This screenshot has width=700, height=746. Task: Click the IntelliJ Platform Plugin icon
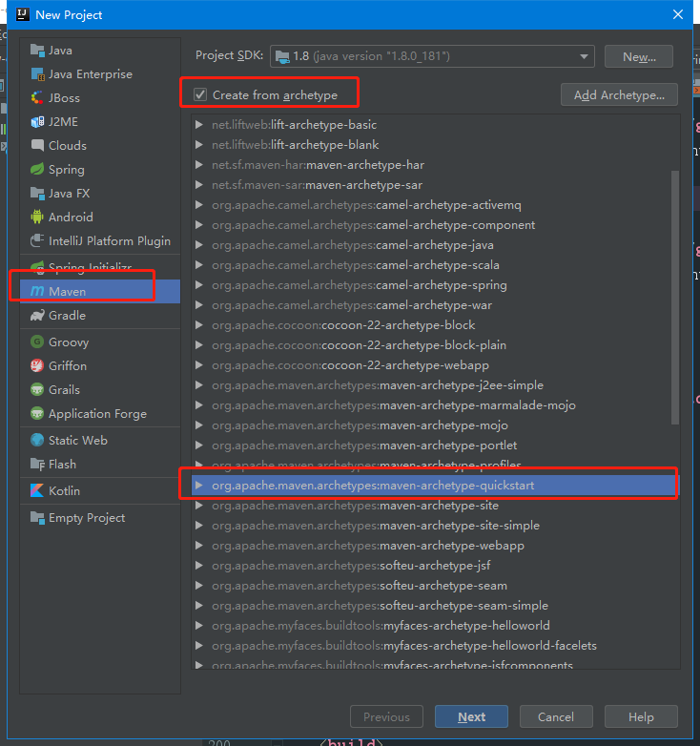tap(37, 240)
